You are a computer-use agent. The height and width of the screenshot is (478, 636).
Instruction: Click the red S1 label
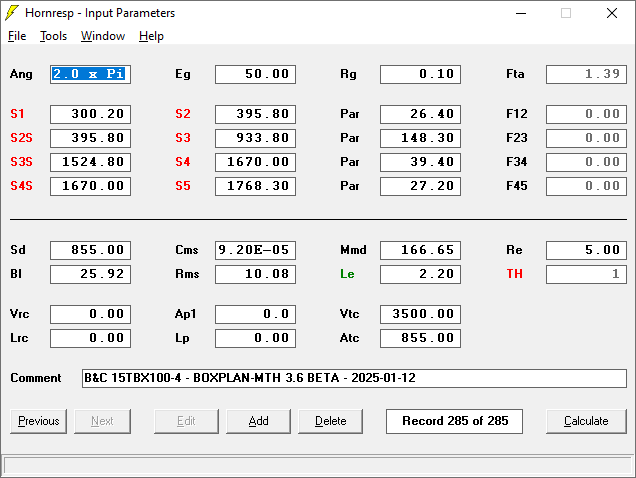[17, 114]
